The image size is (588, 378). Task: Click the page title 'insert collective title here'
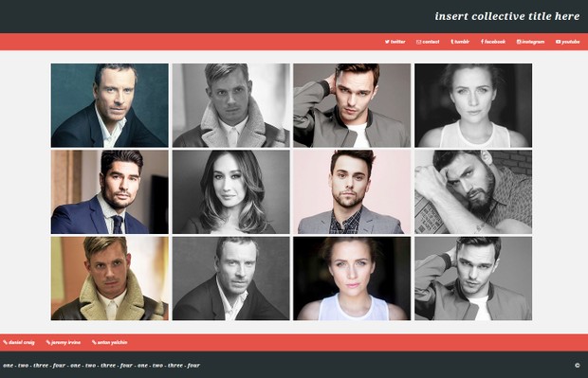[x=507, y=16]
